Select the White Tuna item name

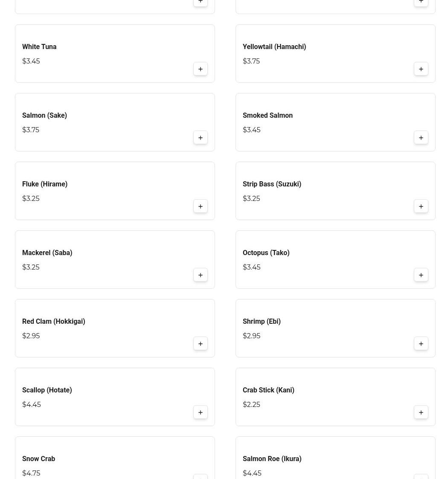point(39,47)
